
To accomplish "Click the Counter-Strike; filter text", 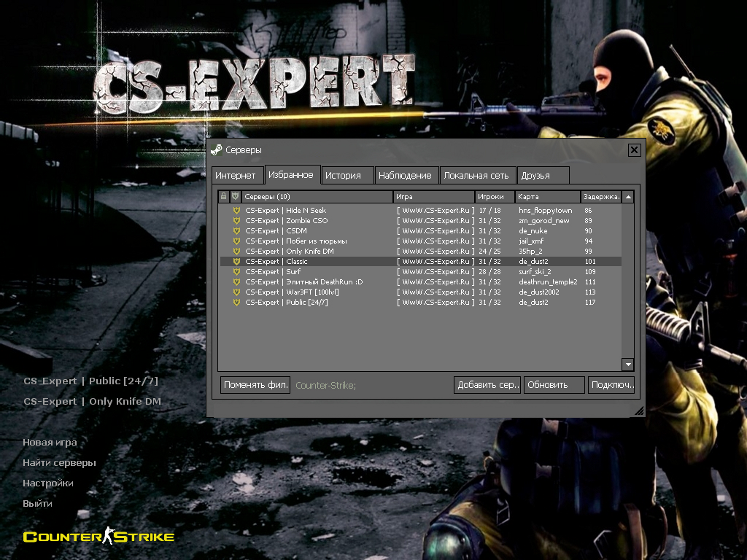I will pos(326,385).
